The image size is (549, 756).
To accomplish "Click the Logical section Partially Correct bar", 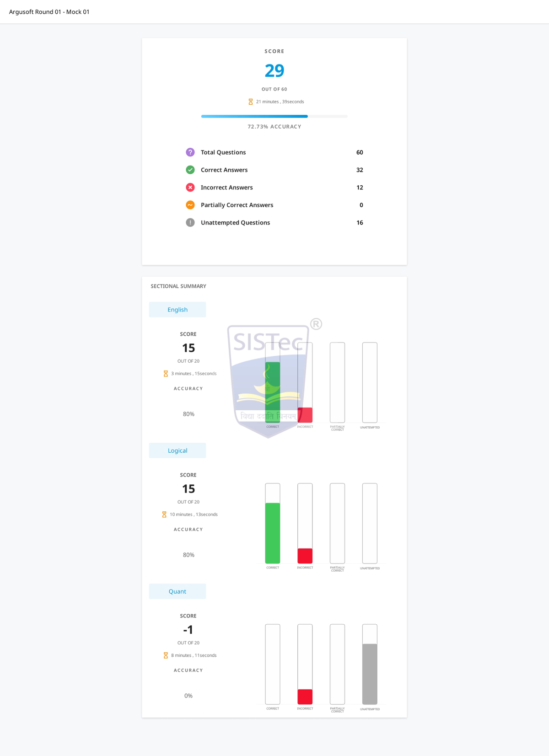I will tap(338, 523).
